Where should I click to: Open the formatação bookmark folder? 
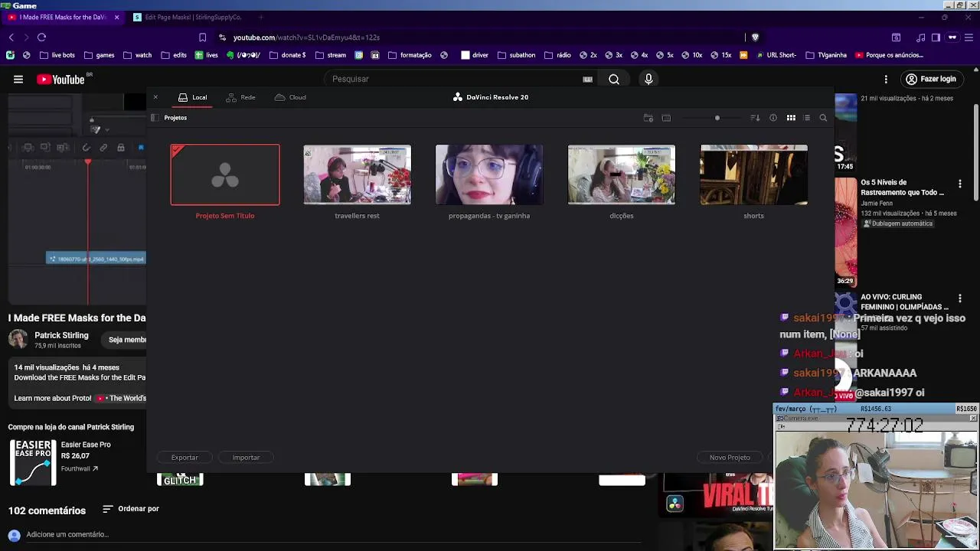[410, 55]
